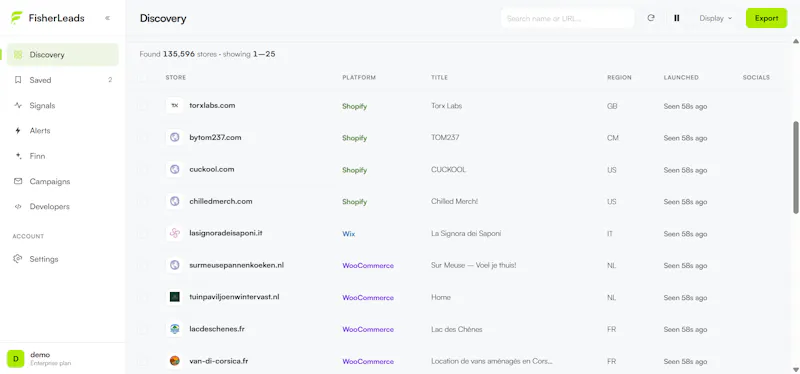This screenshot has height=374, width=800.
Task: Select the lasignoradeisaponi.it row checkbox
Action: pos(142,234)
